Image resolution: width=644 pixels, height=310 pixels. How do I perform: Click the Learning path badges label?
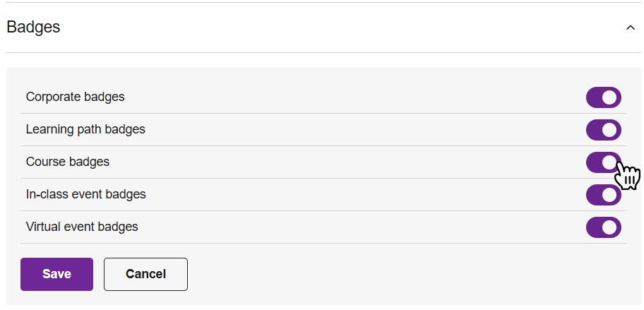(85, 130)
